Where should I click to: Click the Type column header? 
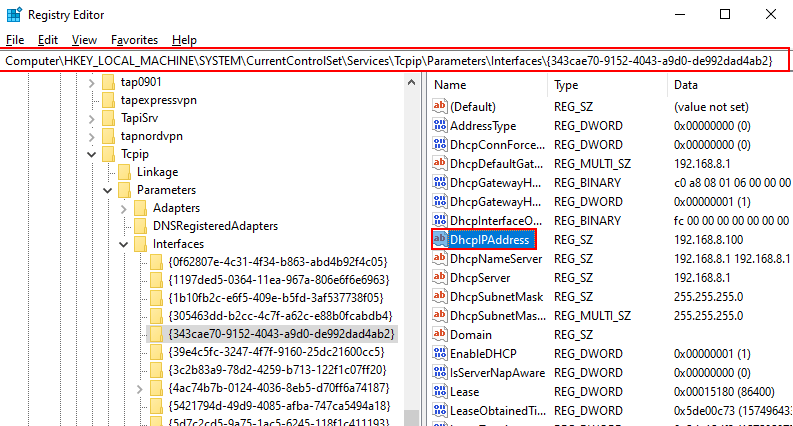pos(566,85)
